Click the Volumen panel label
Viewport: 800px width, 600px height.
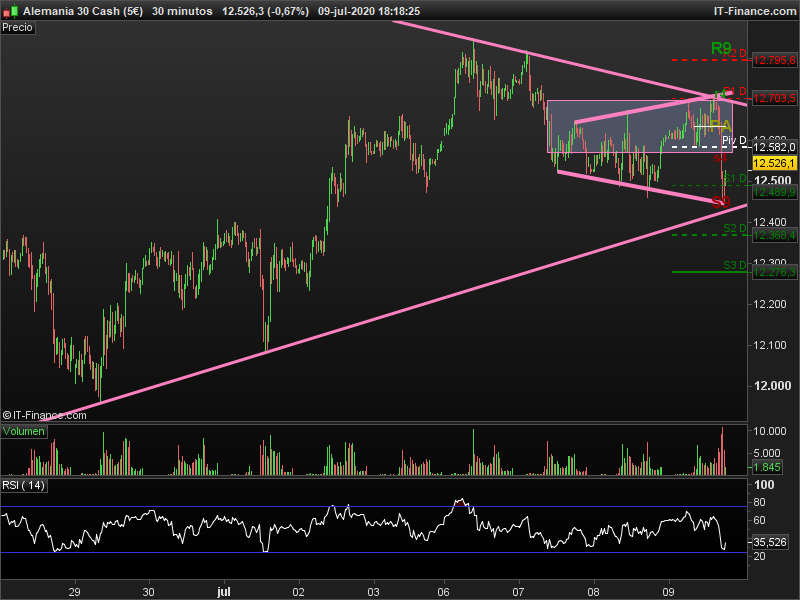pyautogui.click(x=23, y=431)
